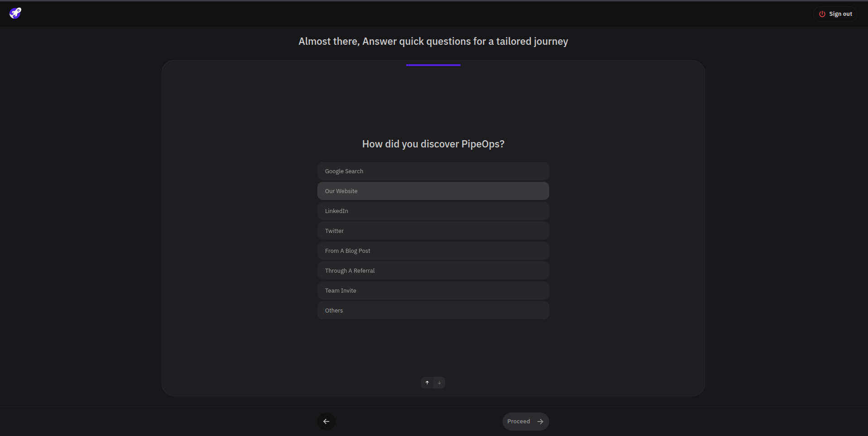The height and width of the screenshot is (436, 868).
Task: Select the Team Invite option
Action: [x=433, y=291]
